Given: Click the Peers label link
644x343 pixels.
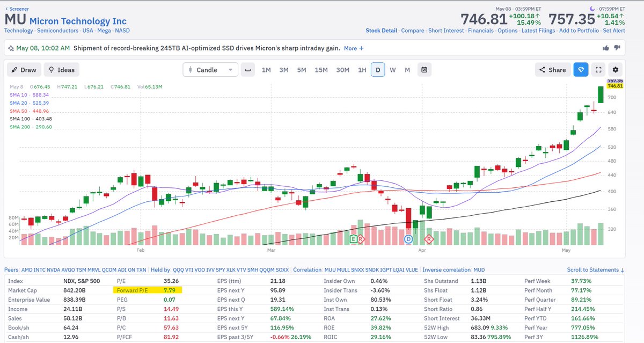Looking at the screenshot, I should pos(11,270).
